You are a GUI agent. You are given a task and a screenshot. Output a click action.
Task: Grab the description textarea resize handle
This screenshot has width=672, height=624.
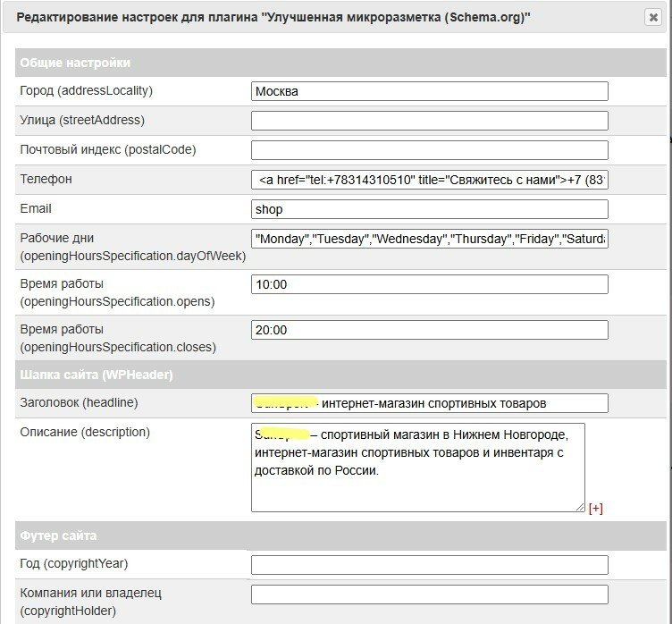coord(580,507)
